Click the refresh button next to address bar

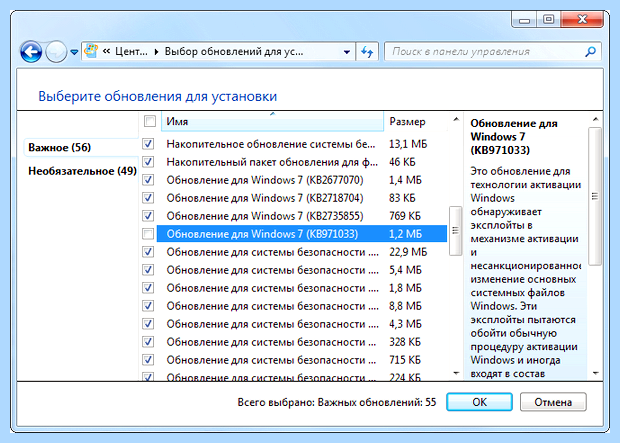[x=367, y=52]
